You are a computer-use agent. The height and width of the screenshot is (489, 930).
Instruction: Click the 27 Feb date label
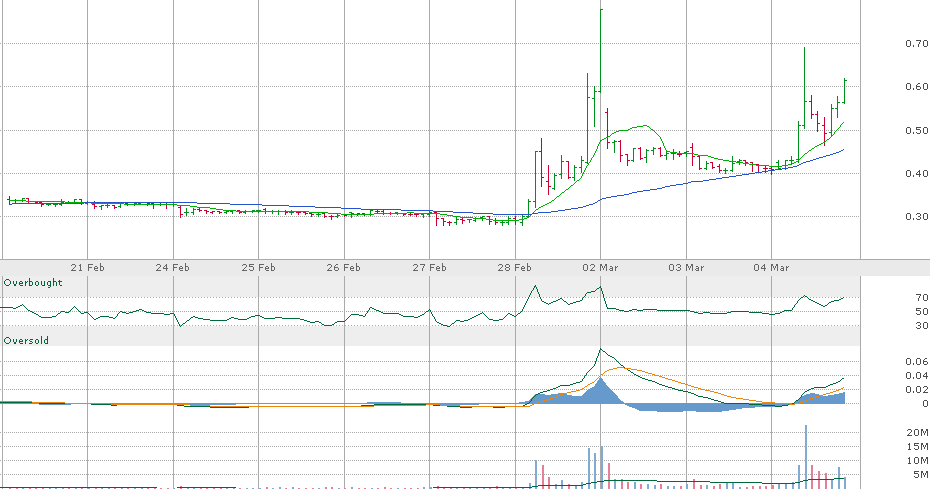pyautogui.click(x=429, y=268)
